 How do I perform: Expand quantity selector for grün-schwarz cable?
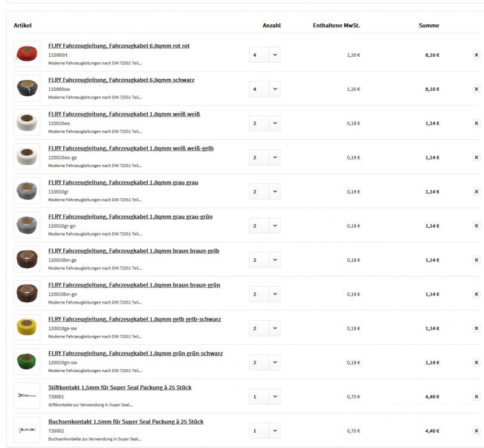[275, 363]
